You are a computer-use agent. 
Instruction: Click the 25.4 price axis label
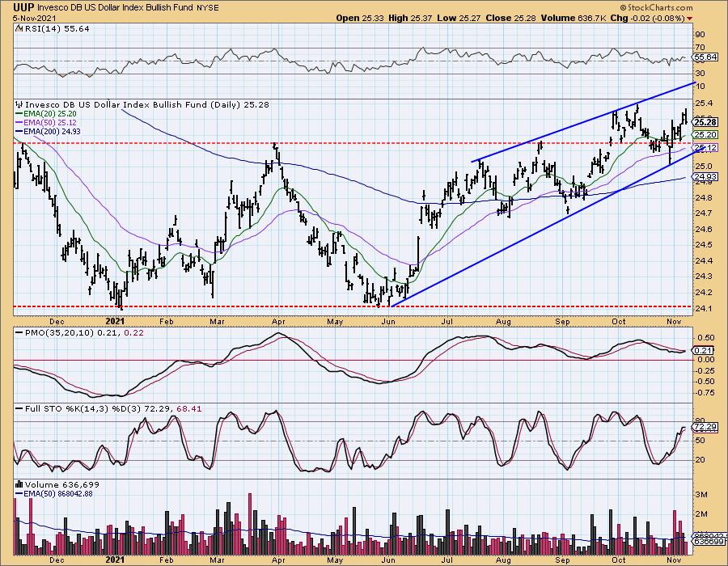702,103
